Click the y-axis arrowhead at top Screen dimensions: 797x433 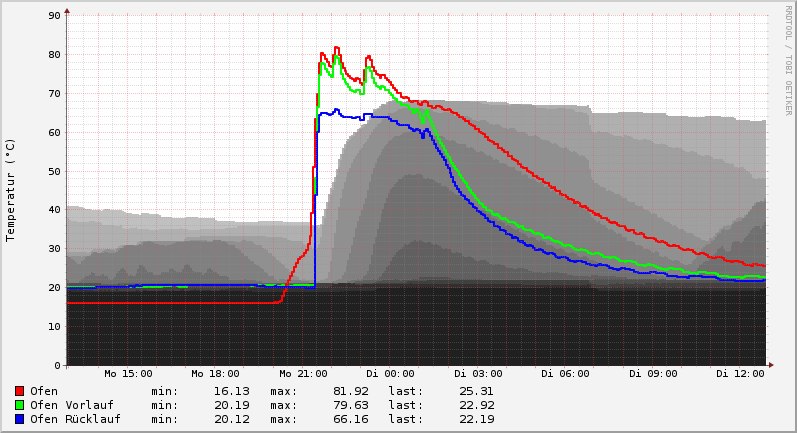click(67, 11)
